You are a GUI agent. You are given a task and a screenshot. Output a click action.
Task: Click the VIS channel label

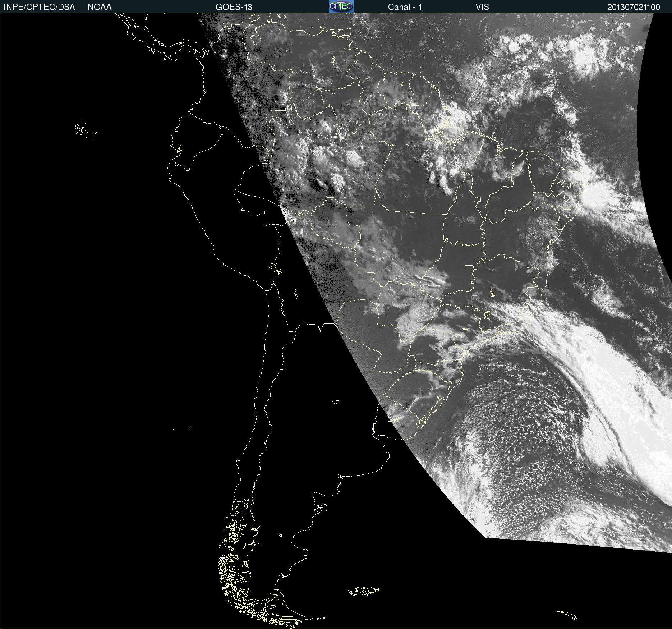[482, 7]
